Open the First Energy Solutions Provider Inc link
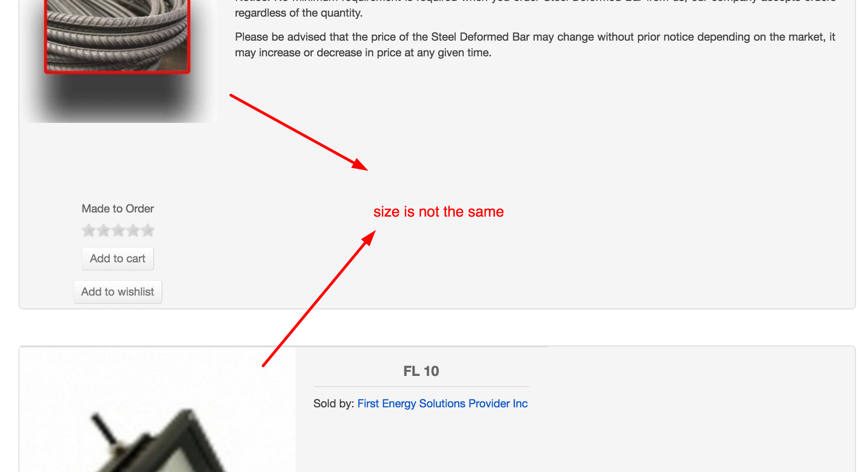The image size is (868, 472). pos(442,404)
